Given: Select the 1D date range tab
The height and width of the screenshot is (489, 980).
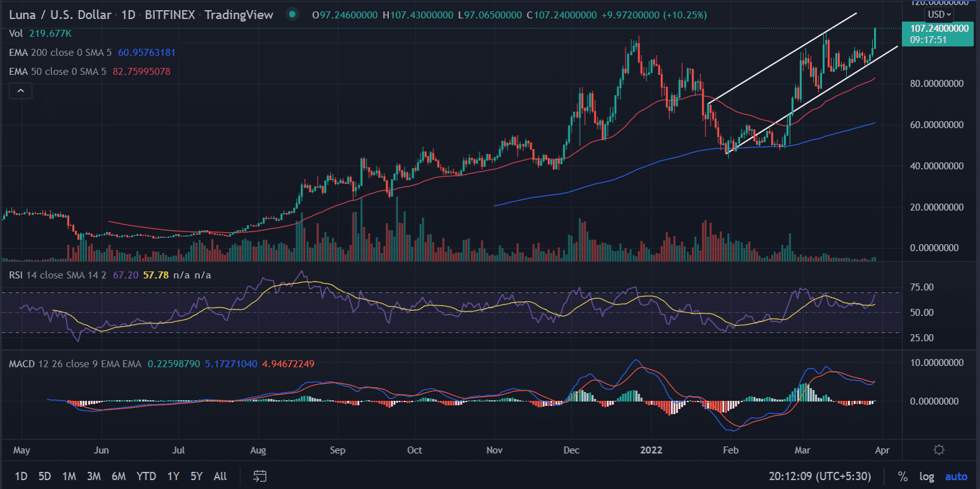Looking at the screenshot, I should [x=21, y=476].
